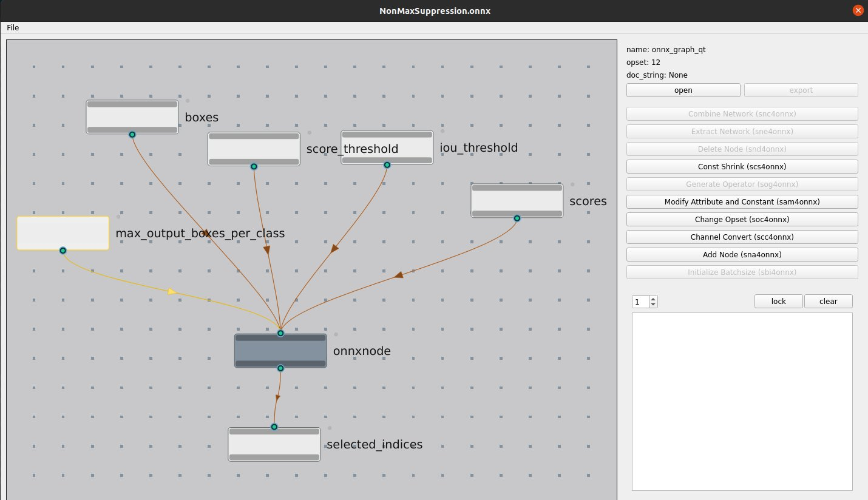Select the dark onnxnode operator box
This screenshot has height=500, width=868.
[x=280, y=351]
